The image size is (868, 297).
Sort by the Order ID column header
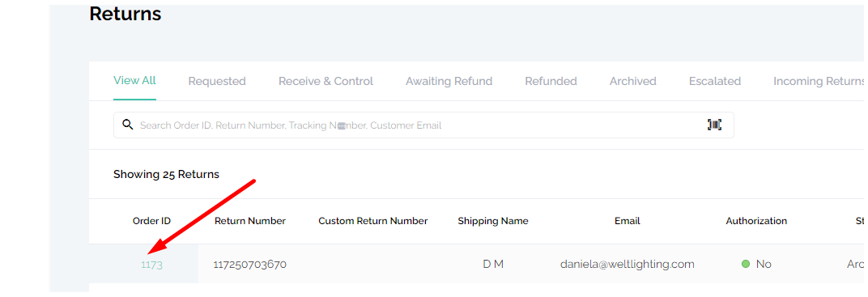(x=151, y=221)
